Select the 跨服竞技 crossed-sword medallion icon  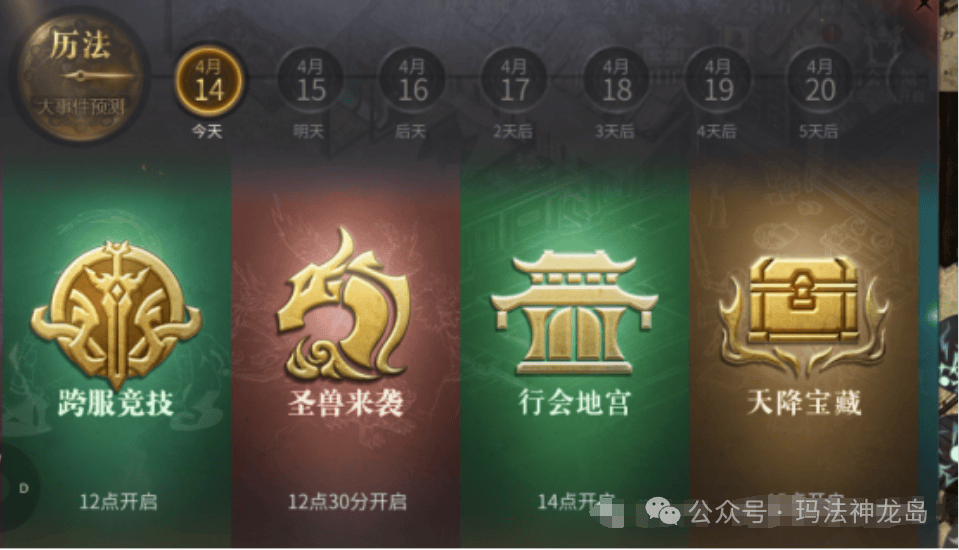[116, 314]
